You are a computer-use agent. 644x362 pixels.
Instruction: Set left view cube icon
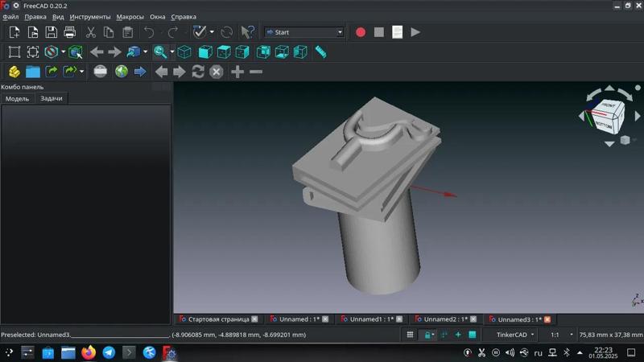click(300, 52)
